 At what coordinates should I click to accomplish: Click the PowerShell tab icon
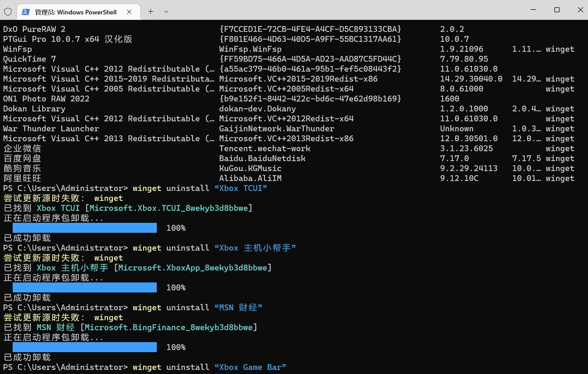(x=25, y=12)
